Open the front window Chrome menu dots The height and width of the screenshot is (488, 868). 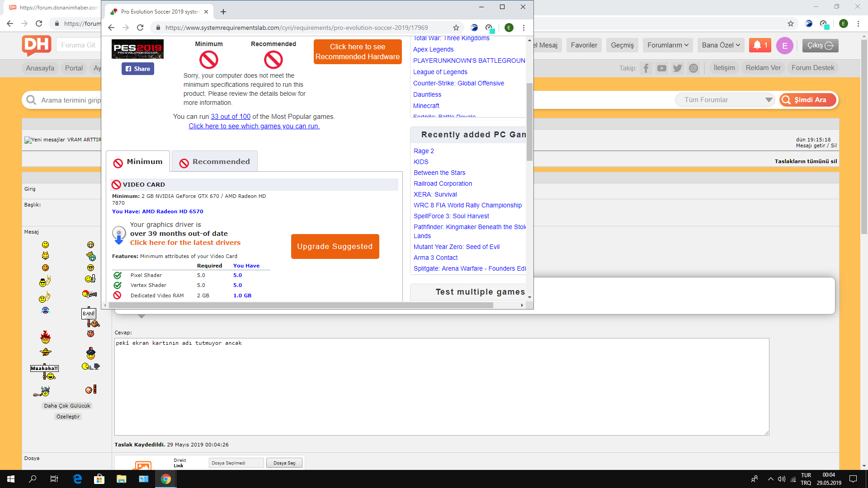524,28
